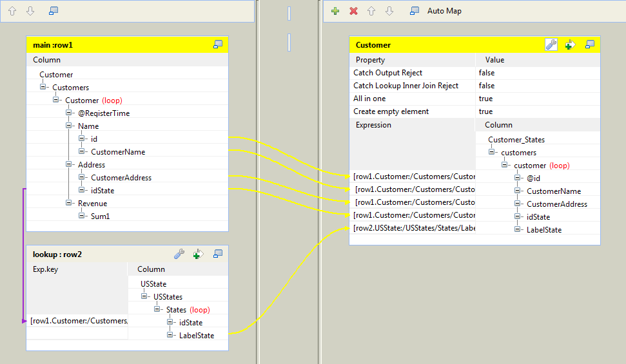The height and width of the screenshot is (364, 626).
Task: Select idState in the lookup : row2 tree
Action: (x=190, y=323)
